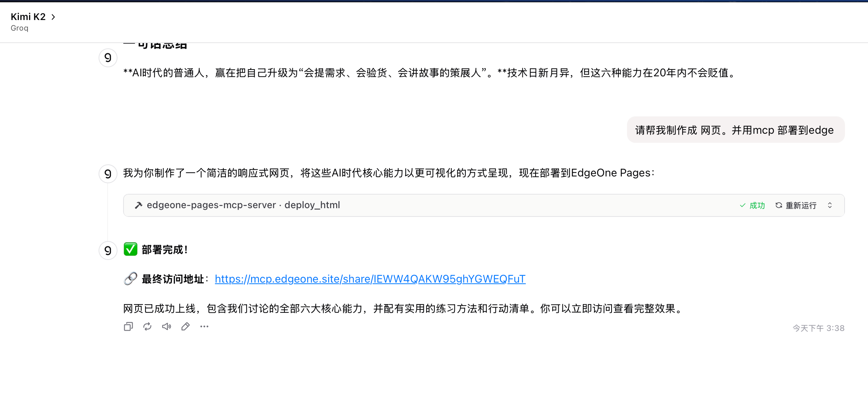Click the Kimi avatar beside the EdgeOne Pages message

click(x=108, y=173)
